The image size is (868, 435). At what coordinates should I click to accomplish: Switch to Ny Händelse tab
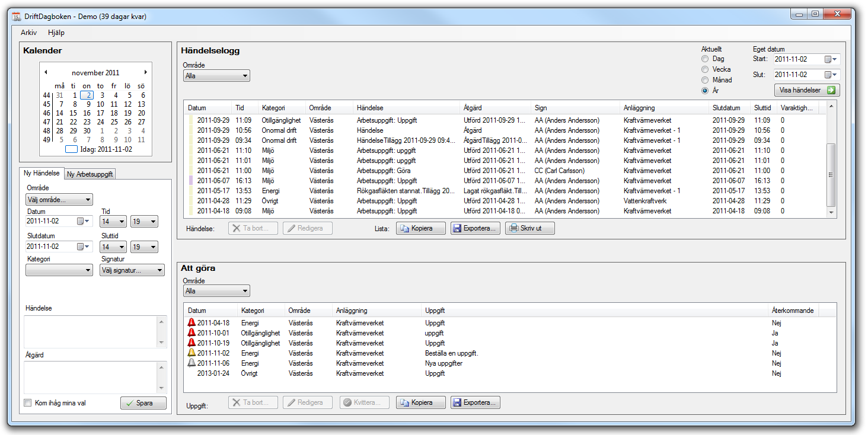(42, 173)
